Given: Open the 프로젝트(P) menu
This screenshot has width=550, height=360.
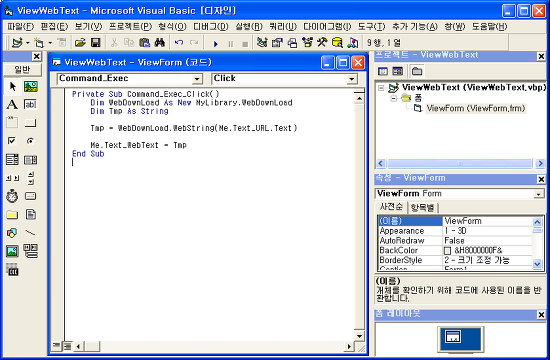Looking at the screenshot, I should pos(130,27).
